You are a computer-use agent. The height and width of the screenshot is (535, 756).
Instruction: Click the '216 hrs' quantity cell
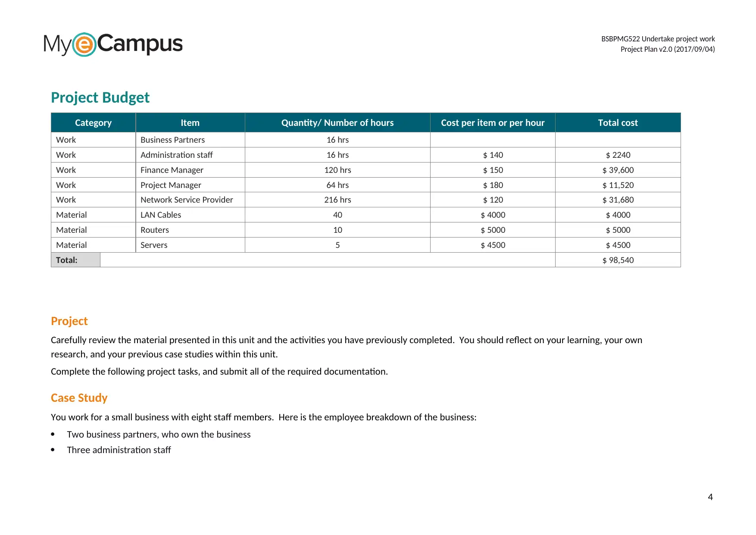337,200
